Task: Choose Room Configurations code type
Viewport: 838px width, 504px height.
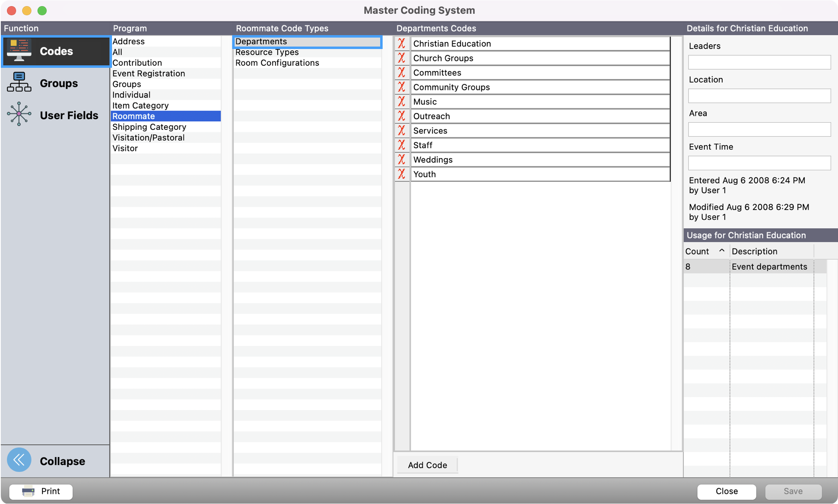Action: [277, 63]
